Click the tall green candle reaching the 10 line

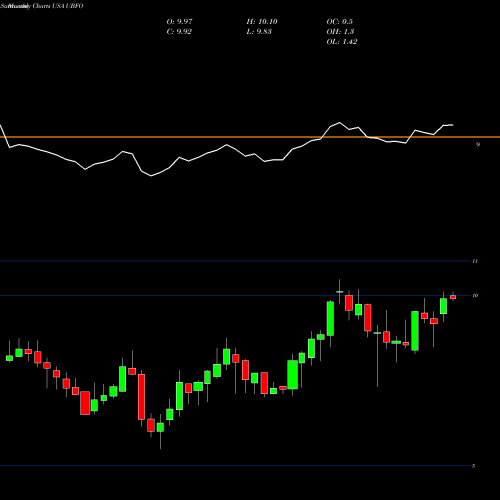(x=330, y=318)
